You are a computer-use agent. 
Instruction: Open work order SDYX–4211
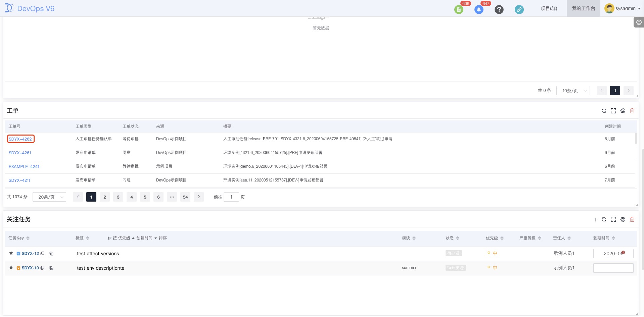pyautogui.click(x=19, y=180)
